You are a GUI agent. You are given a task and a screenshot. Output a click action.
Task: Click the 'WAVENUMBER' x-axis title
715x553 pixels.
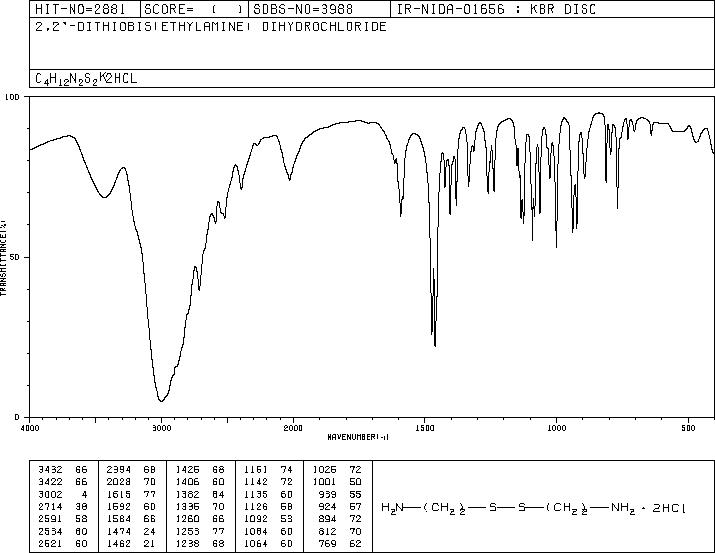point(358,437)
